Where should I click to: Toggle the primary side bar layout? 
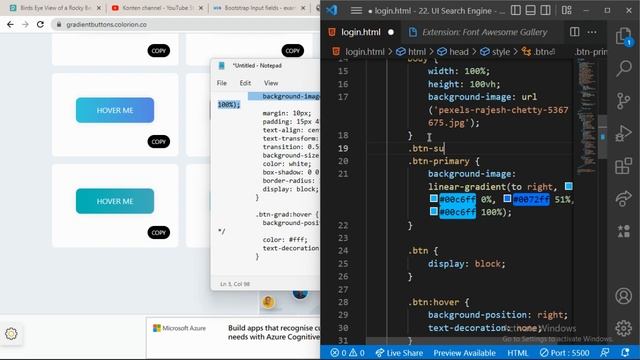coord(516,10)
